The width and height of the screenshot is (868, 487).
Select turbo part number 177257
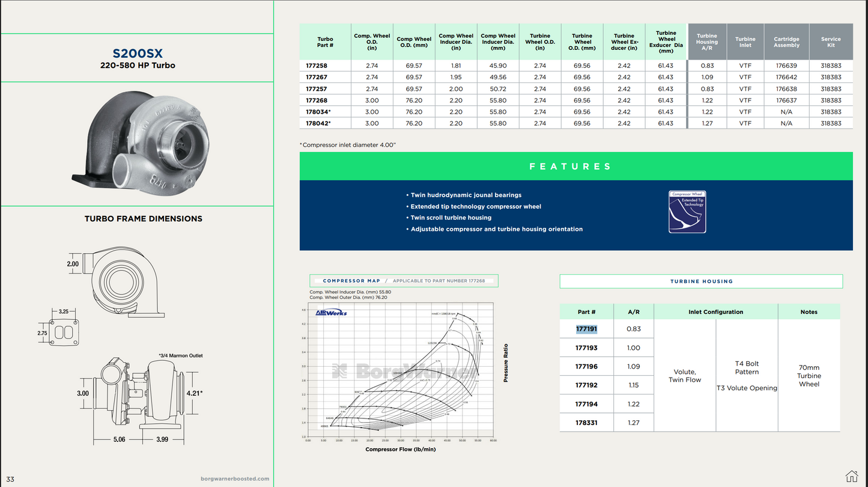tap(317, 89)
